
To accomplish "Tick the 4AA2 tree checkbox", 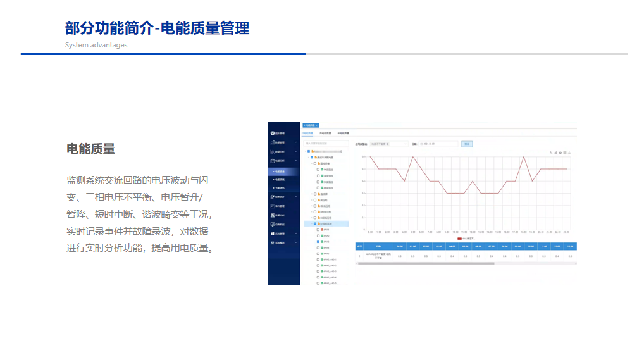I will click(x=318, y=235).
